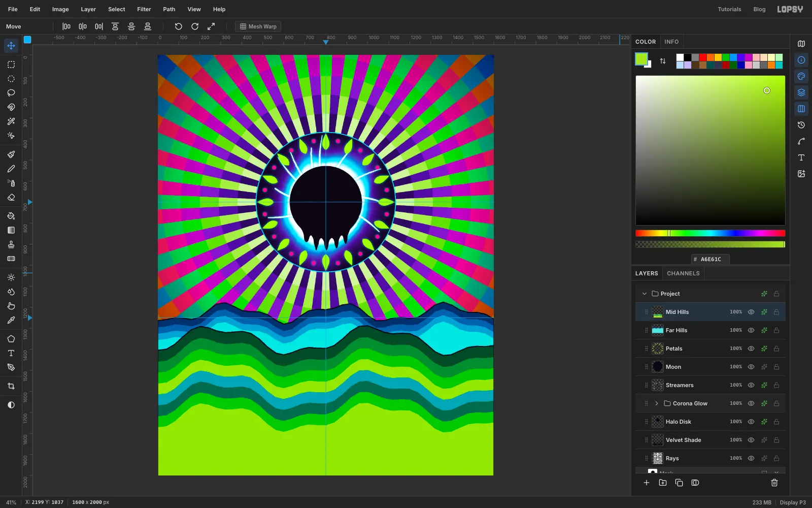Viewport: 812px width, 508px height.
Task: Collapse the Project layer group
Action: pyautogui.click(x=645, y=294)
